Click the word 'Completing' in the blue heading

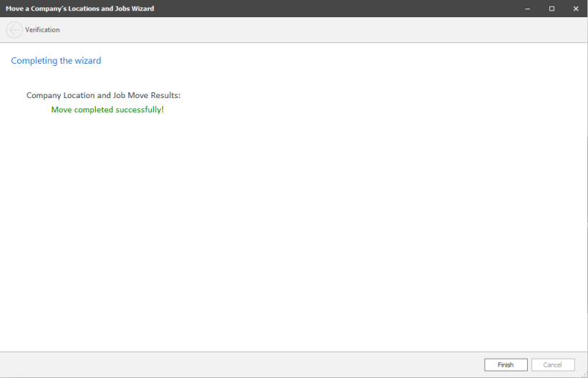tap(34, 61)
